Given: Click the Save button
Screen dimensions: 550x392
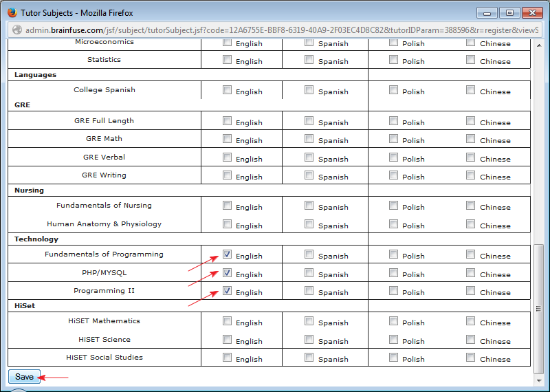Looking at the screenshot, I should pyautogui.click(x=24, y=377).
